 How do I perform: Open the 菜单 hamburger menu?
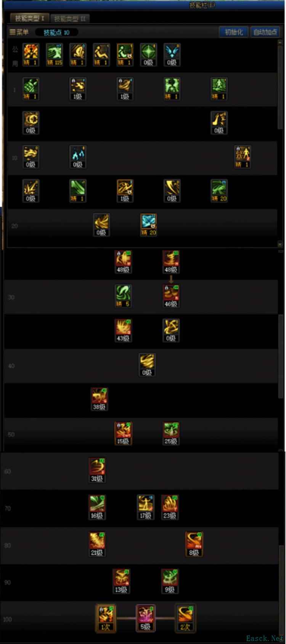[19, 32]
